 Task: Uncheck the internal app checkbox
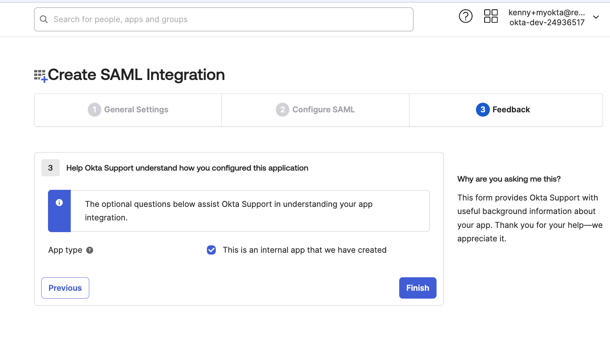tap(211, 250)
